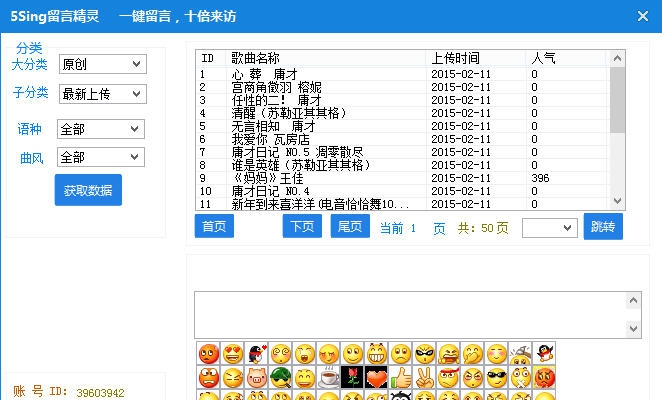This screenshot has width=662, height=400.
Task: Insert the red headband emoticon
Action: (x=449, y=378)
